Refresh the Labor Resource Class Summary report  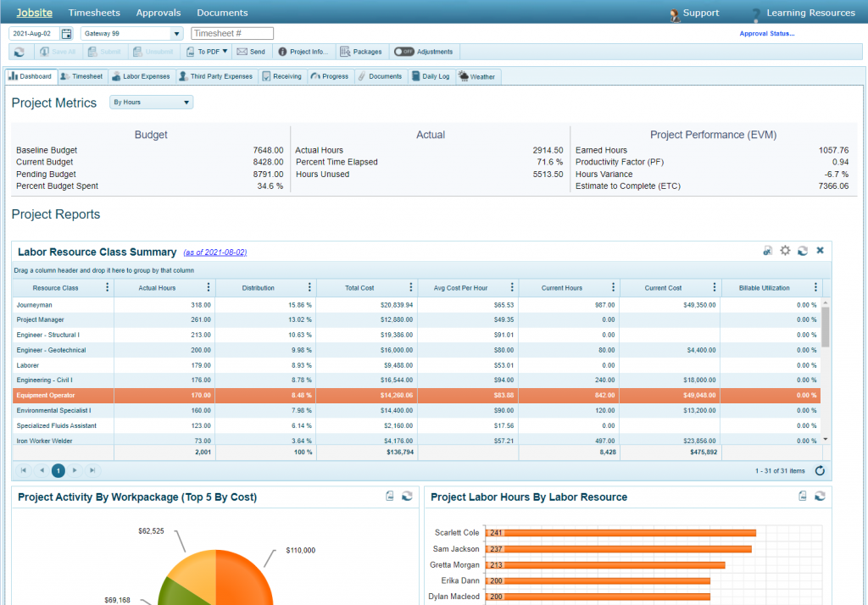(802, 250)
